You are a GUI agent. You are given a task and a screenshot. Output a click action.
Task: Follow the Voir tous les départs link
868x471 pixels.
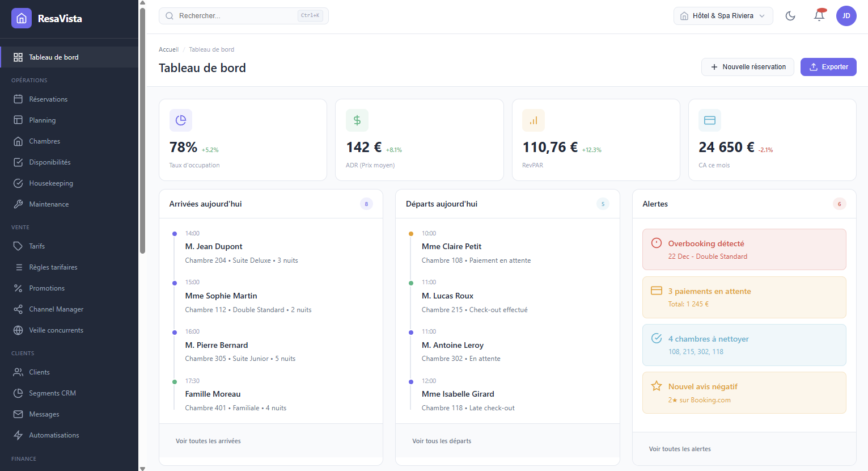click(x=442, y=441)
